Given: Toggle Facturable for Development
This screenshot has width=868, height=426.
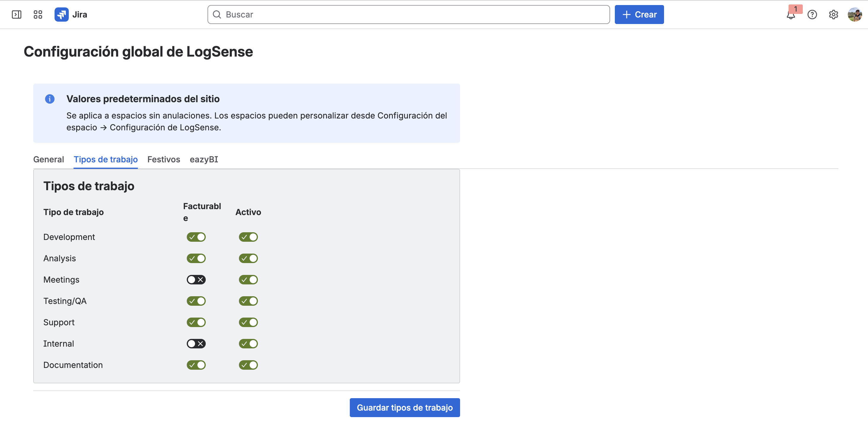Looking at the screenshot, I should [x=196, y=237].
